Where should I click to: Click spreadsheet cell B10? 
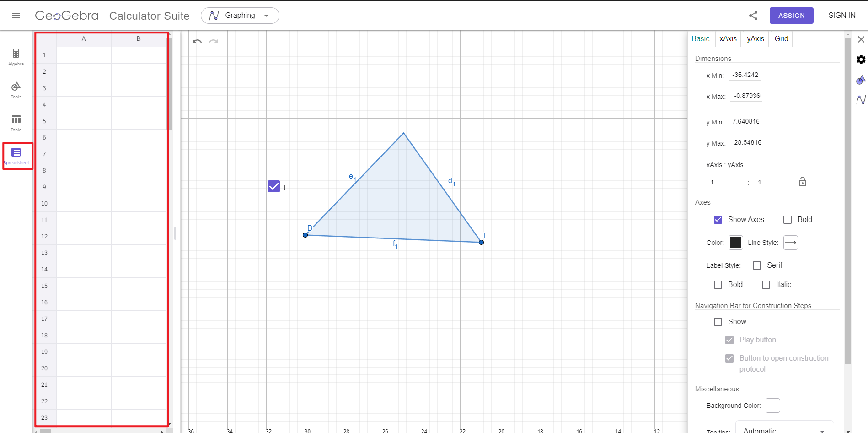(x=139, y=203)
